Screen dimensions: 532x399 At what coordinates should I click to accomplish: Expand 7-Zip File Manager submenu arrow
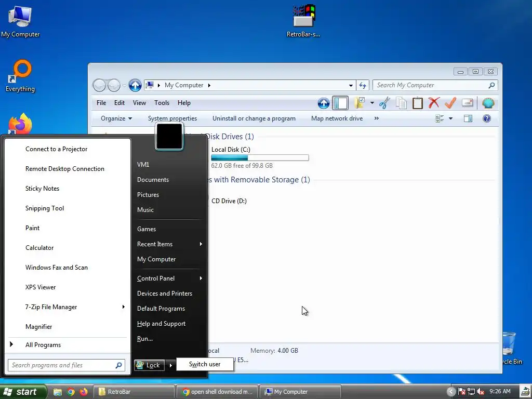pyautogui.click(x=123, y=307)
